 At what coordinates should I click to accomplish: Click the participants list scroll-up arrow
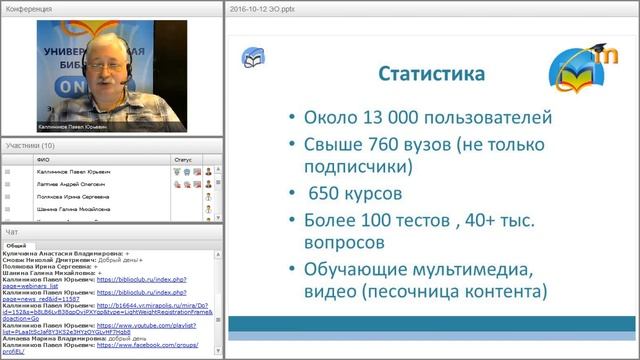tap(218, 169)
